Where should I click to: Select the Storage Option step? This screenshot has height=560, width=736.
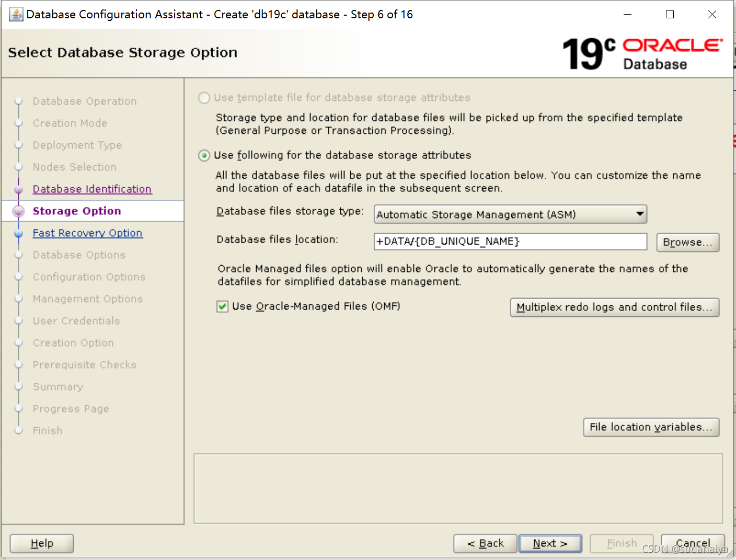tap(77, 211)
